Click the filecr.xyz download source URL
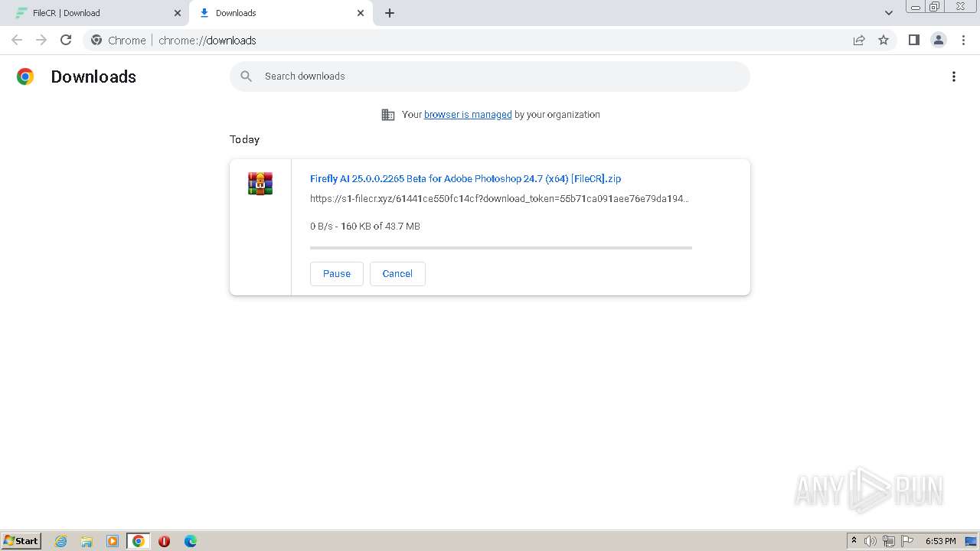The width and height of the screenshot is (980, 551). click(x=499, y=199)
